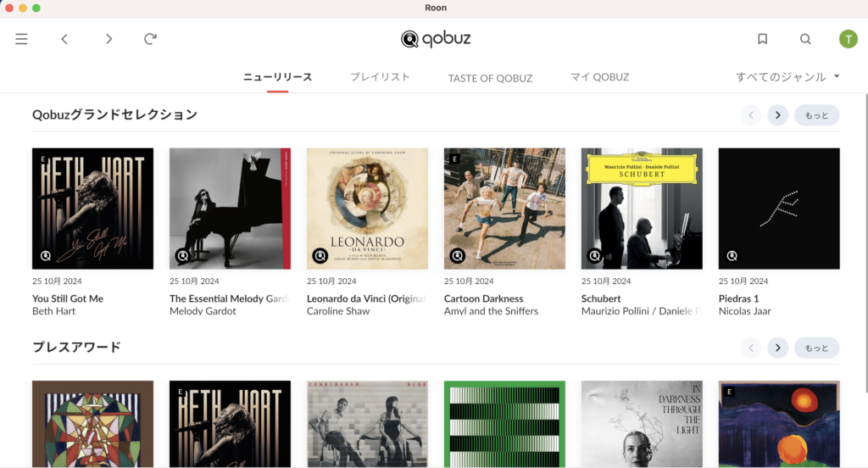Image resolution: width=868 pixels, height=468 pixels.
Task: Open bookmarks with the bookmark icon
Action: point(762,39)
